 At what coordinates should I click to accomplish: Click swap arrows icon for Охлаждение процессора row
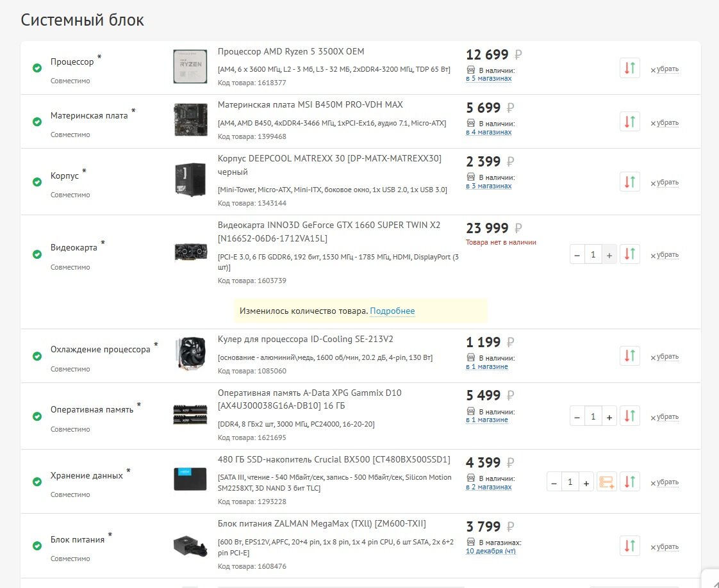tap(629, 355)
